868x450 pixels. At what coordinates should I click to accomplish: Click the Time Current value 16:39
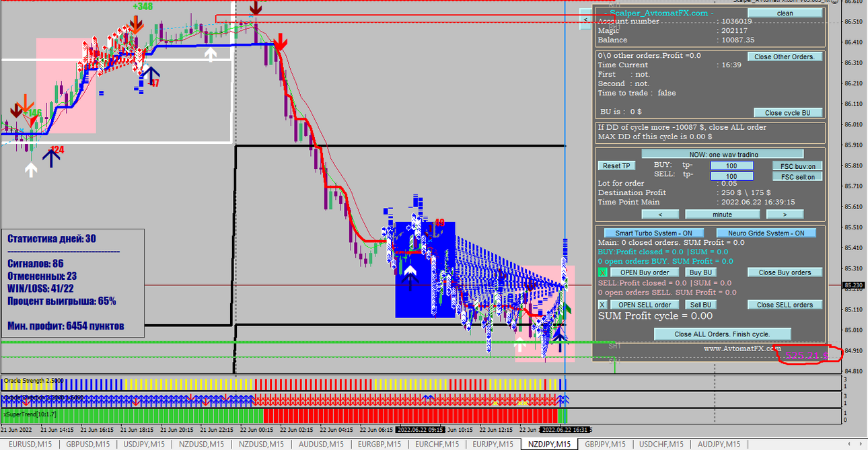click(x=731, y=65)
